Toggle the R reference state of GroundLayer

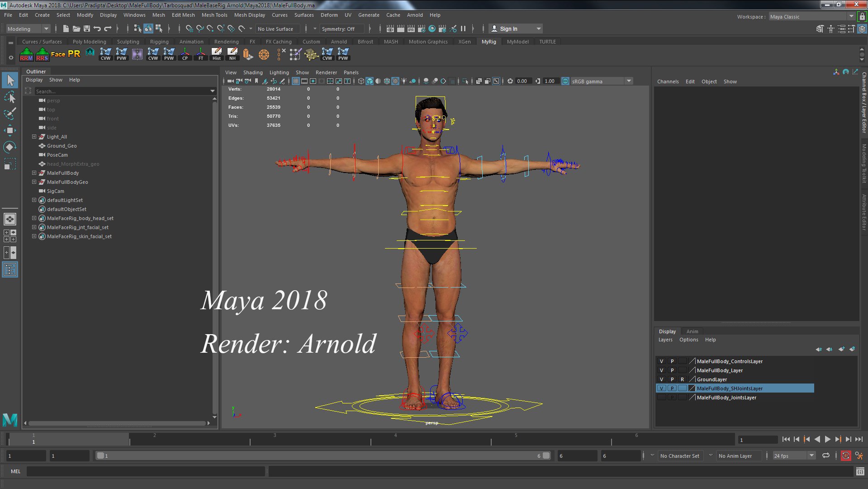pyautogui.click(x=682, y=379)
